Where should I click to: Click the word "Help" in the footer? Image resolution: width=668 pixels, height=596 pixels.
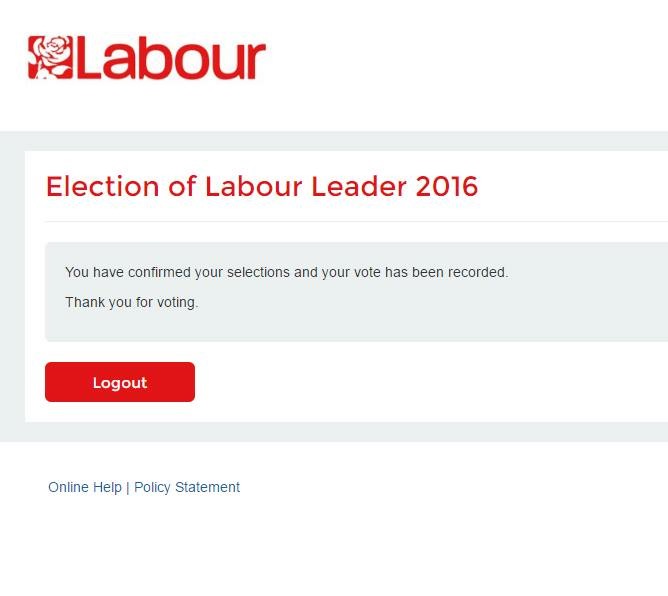[107, 487]
